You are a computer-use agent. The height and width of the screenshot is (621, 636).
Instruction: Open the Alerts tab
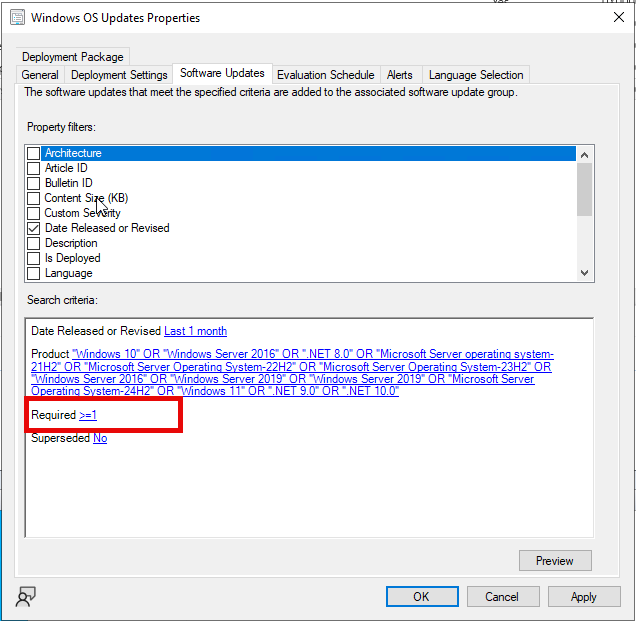(x=400, y=75)
